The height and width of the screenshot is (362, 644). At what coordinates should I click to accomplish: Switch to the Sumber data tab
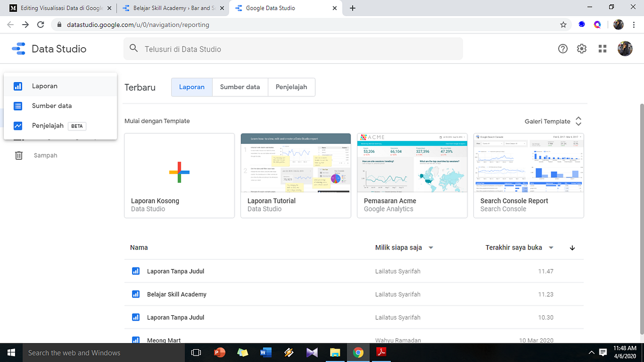click(240, 87)
